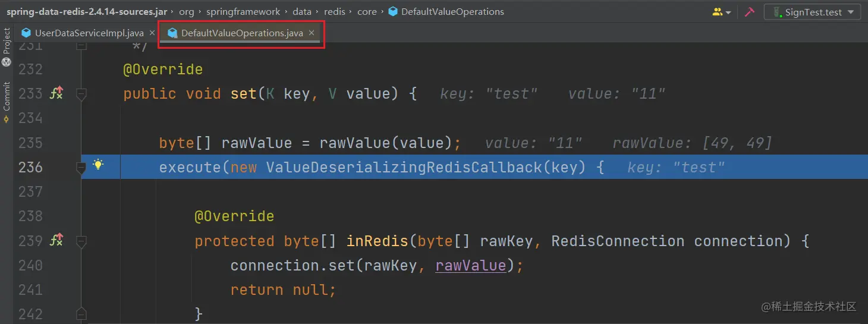Viewport: 868px width, 324px height.
Task: Close the UserDataServiceImpl.java tab
Action: tap(152, 33)
